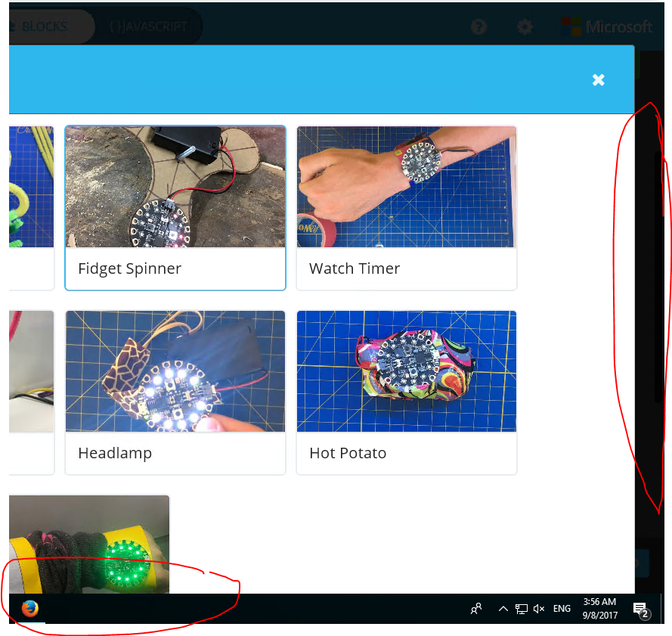The width and height of the screenshot is (672, 636).
Task: Open the Watch Timer project
Action: point(406,208)
